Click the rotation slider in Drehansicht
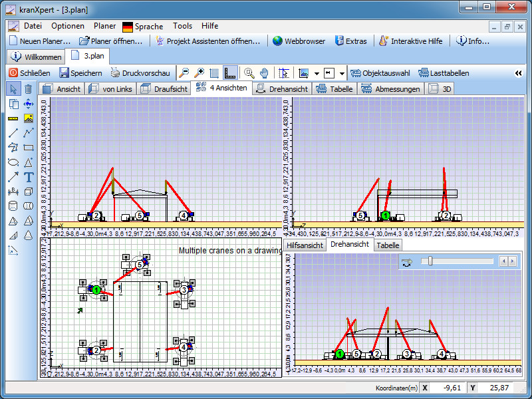This screenshot has height=399, width=532. [x=430, y=261]
